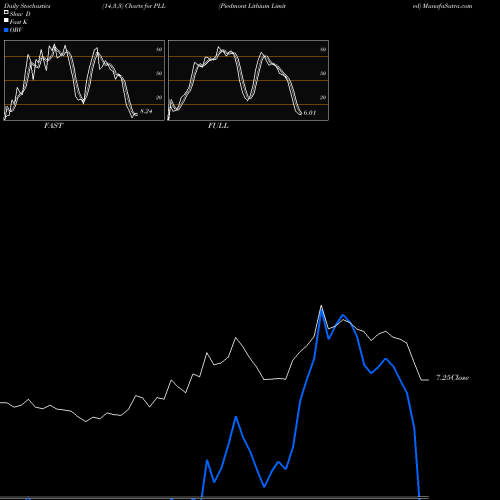Image resolution: width=500 pixels, height=500 pixels.
Task: Click the 80 level label in FULL chart
Action: click(x=323, y=49)
